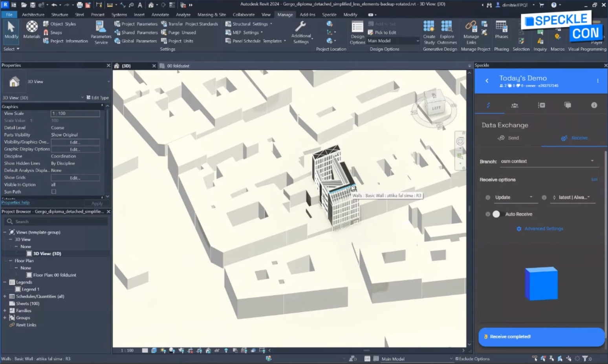Click the steering wheel navigation icon
This screenshot has height=364, width=608.
coord(460,141)
